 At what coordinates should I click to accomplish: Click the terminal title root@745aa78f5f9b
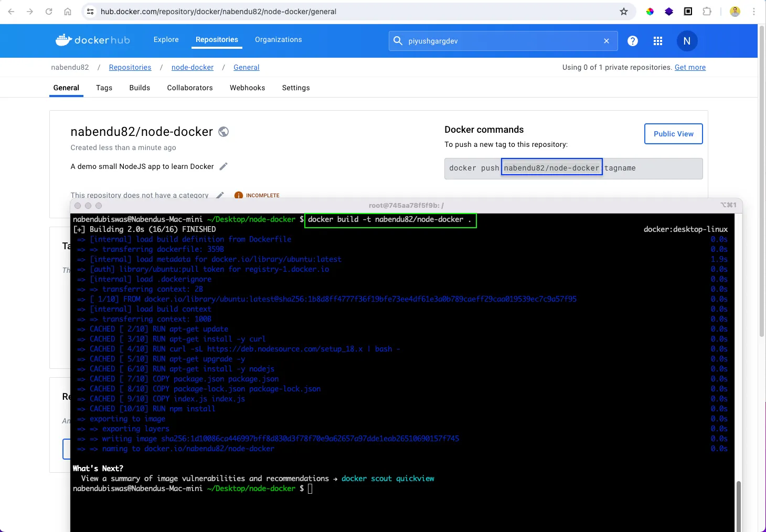click(406, 206)
